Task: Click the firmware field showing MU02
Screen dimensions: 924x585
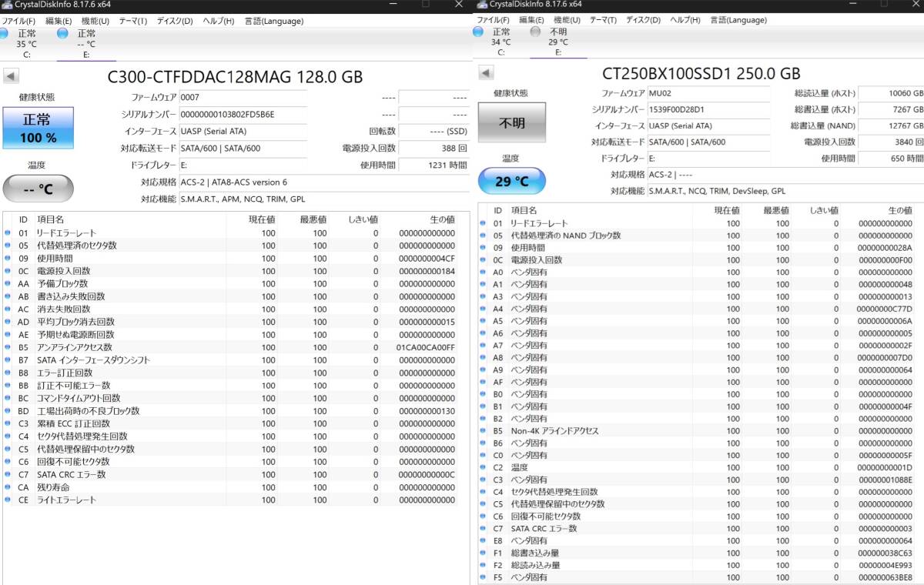Action: [708, 93]
